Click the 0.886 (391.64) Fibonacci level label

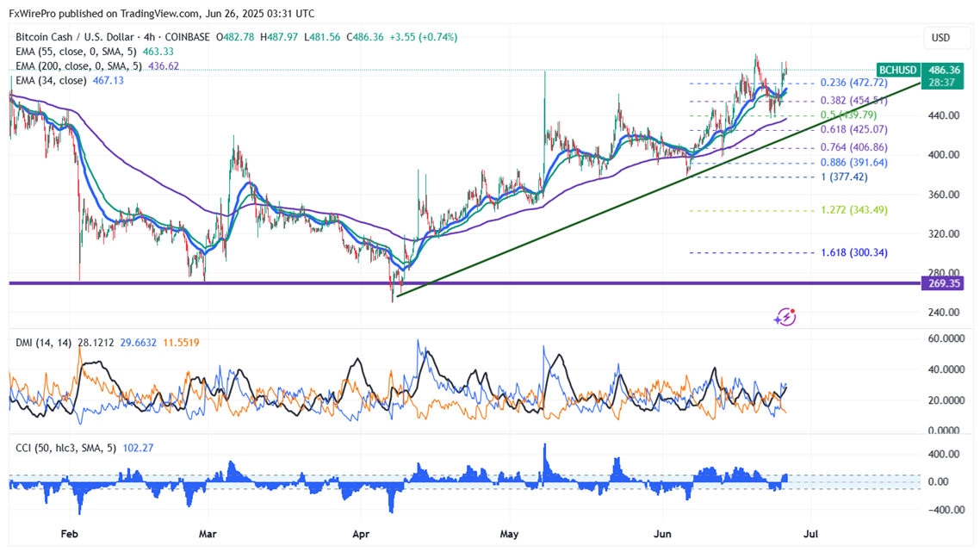pyautogui.click(x=853, y=162)
